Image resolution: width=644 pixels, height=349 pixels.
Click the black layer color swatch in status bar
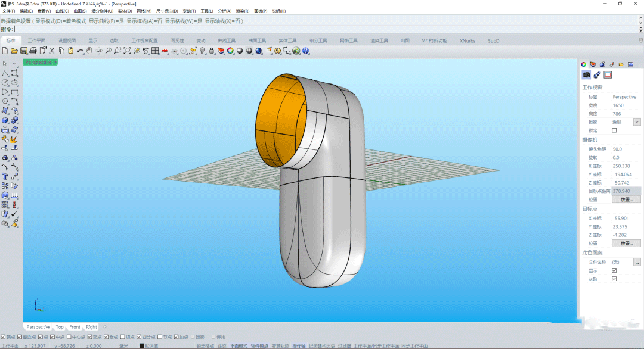(142, 345)
